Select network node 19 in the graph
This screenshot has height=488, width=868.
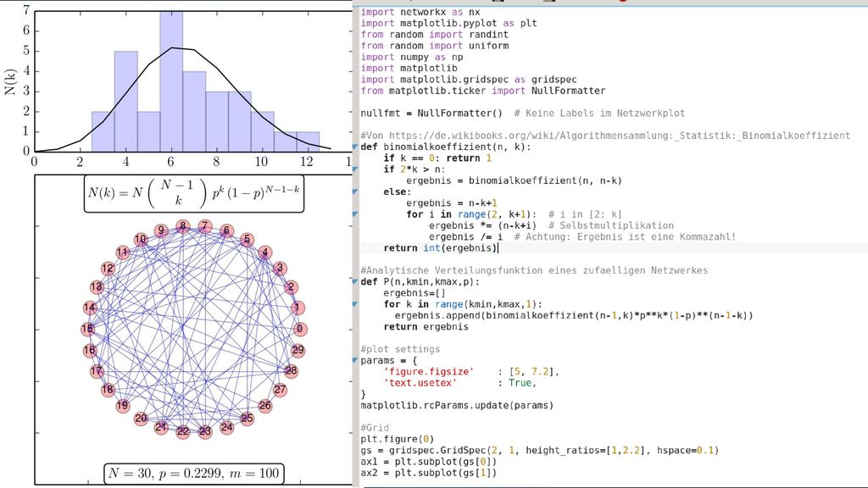coord(123,405)
